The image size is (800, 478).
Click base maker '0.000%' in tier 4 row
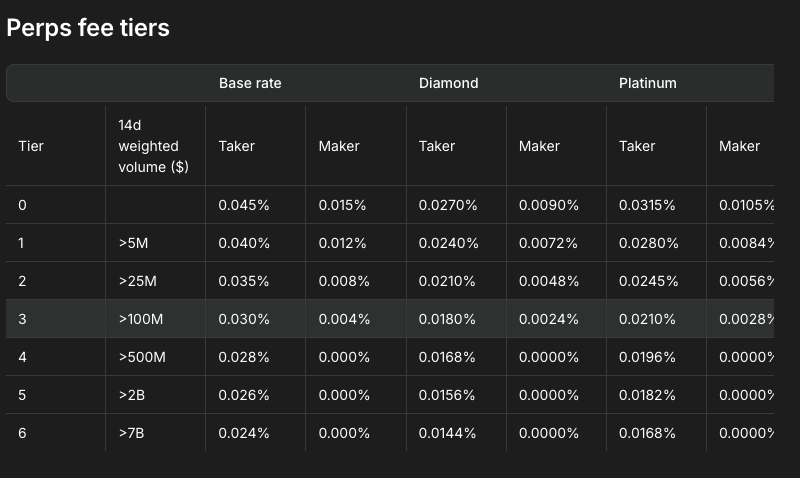[344, 357]
